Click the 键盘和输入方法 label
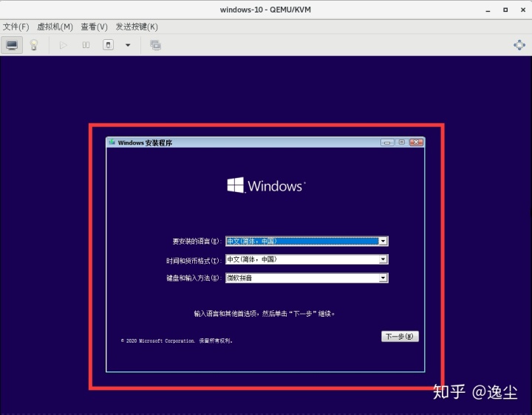 click(194, 278)
